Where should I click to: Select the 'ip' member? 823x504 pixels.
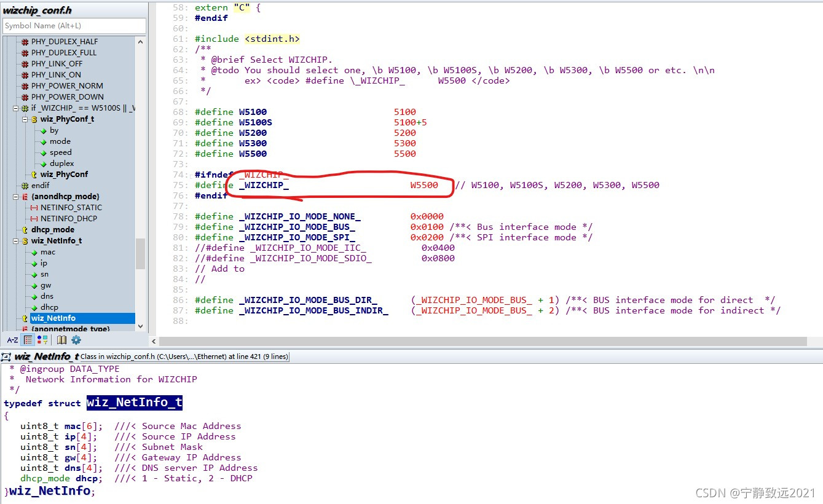[x=44, y=263]
